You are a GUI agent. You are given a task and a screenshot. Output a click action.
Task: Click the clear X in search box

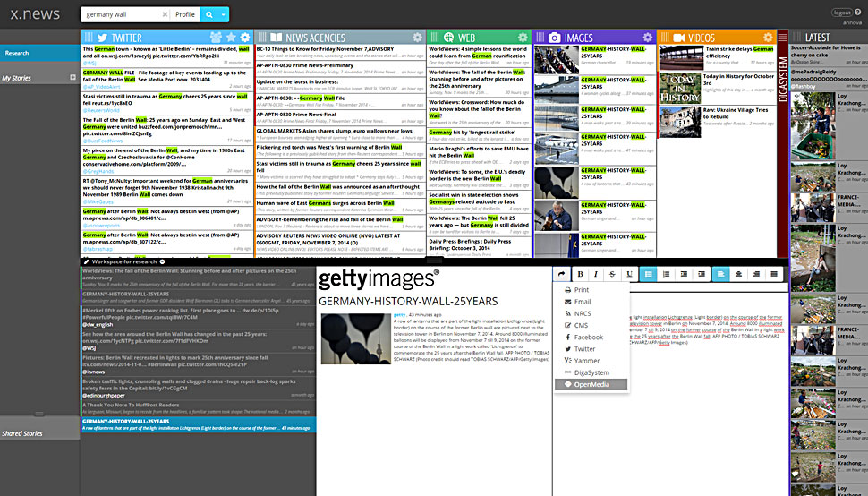(x=164, y=15)
